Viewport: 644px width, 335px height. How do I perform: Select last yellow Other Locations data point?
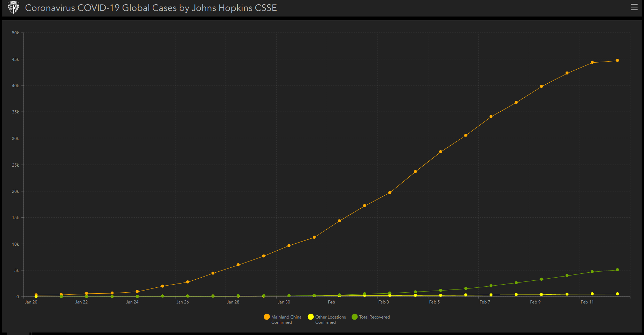pyautogui.click(x=617, y=294)
